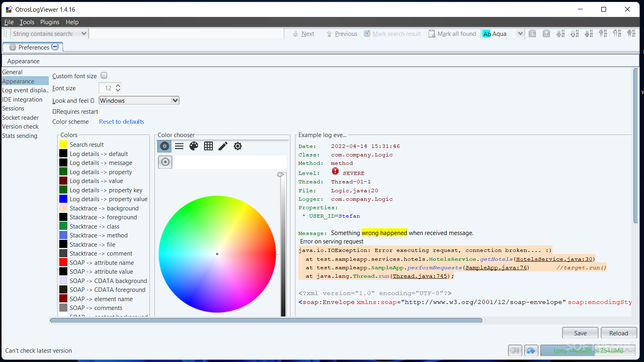Open Log event display preferences
Viewport: 644px width, 362px height.
coord(25,90)
